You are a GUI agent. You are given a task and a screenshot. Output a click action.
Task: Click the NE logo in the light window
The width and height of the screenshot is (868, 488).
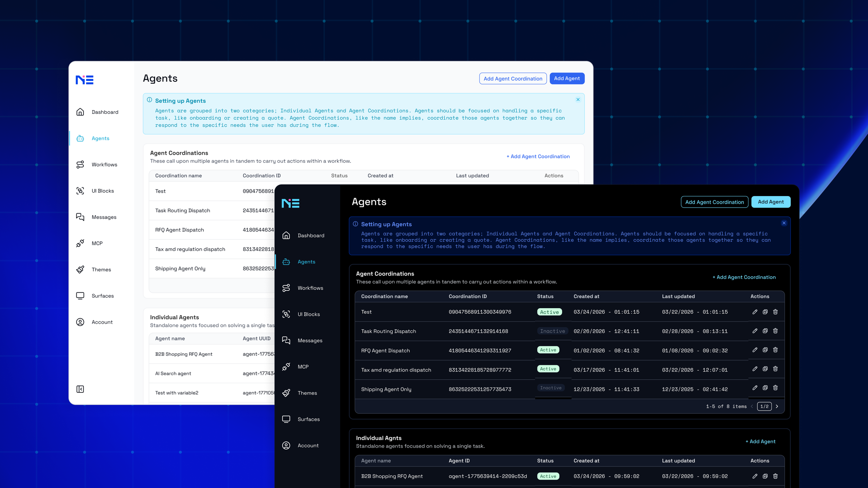tap(85, 80)
